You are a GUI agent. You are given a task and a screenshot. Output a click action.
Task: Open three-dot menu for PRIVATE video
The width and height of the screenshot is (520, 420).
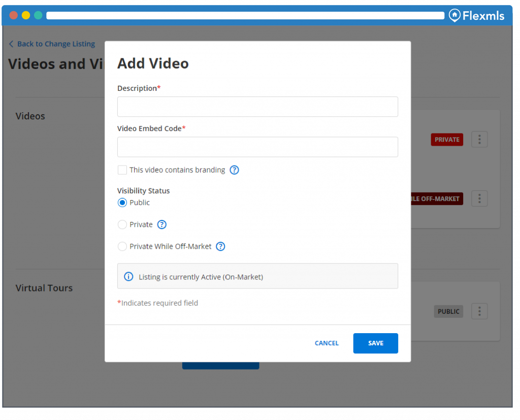479,139
